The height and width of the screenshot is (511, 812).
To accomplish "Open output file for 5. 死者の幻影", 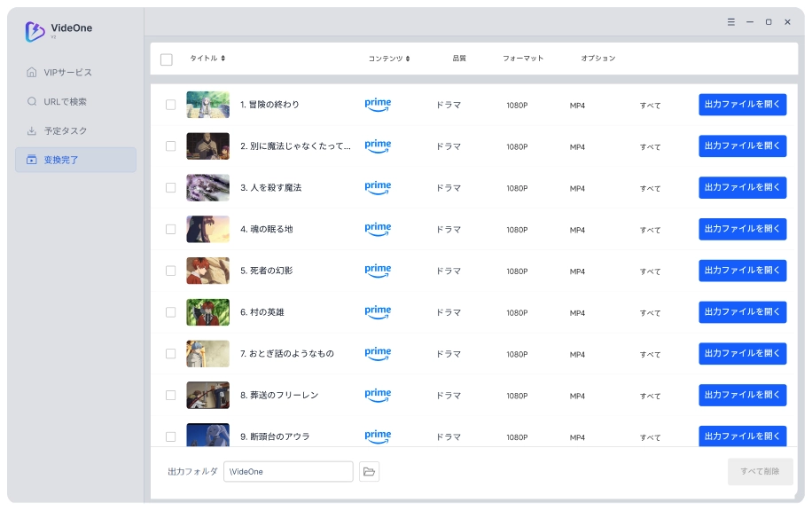I will coord(742,271).
